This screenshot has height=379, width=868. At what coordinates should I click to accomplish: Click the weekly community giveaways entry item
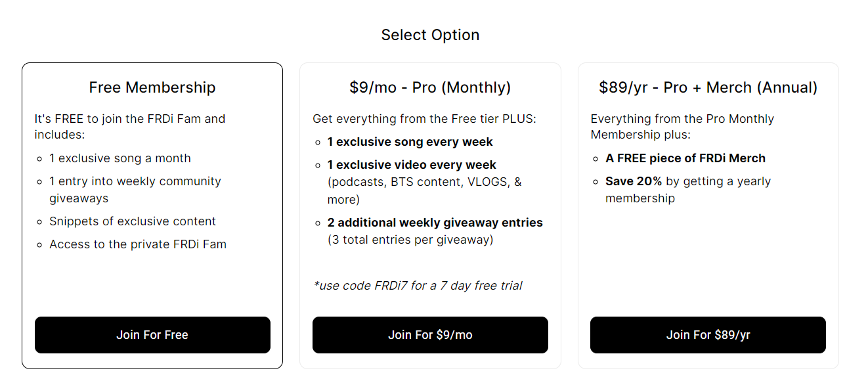tap(135, 190)
